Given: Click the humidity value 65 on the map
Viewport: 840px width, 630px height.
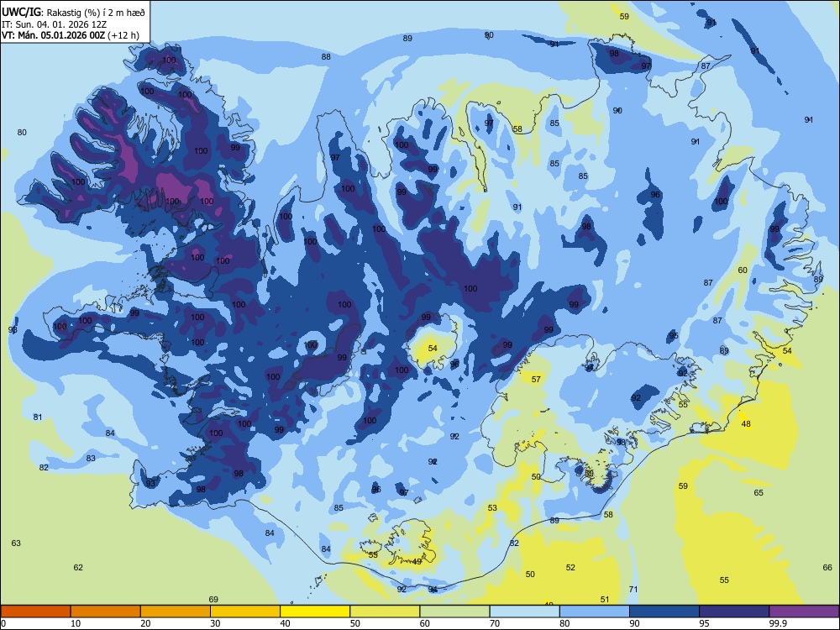Looking at the screenshot, I should 759,493.
